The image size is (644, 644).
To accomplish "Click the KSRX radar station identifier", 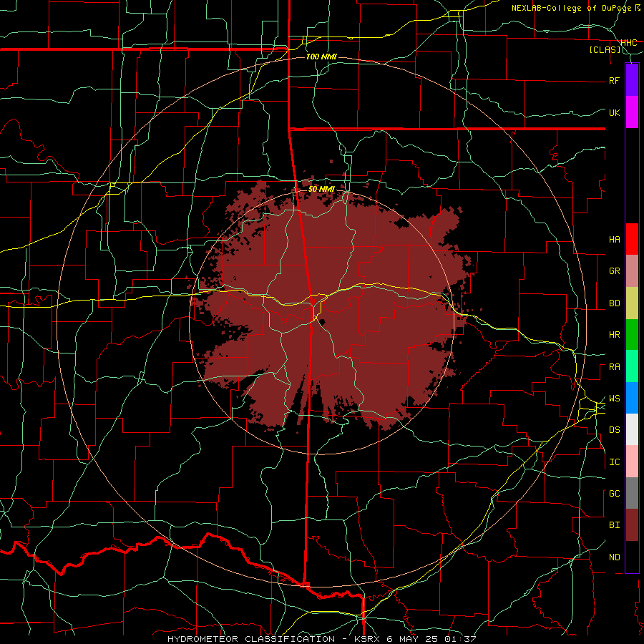I will coord(368,639).
